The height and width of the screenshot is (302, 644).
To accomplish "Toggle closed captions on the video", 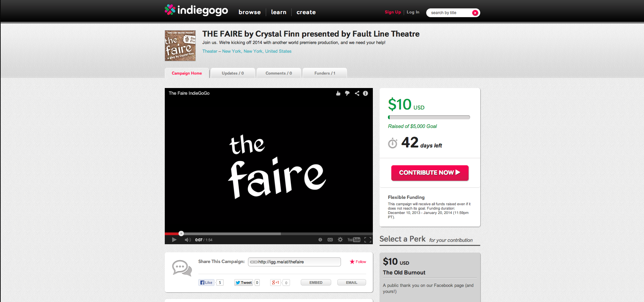I will click(x=330, y=240).
